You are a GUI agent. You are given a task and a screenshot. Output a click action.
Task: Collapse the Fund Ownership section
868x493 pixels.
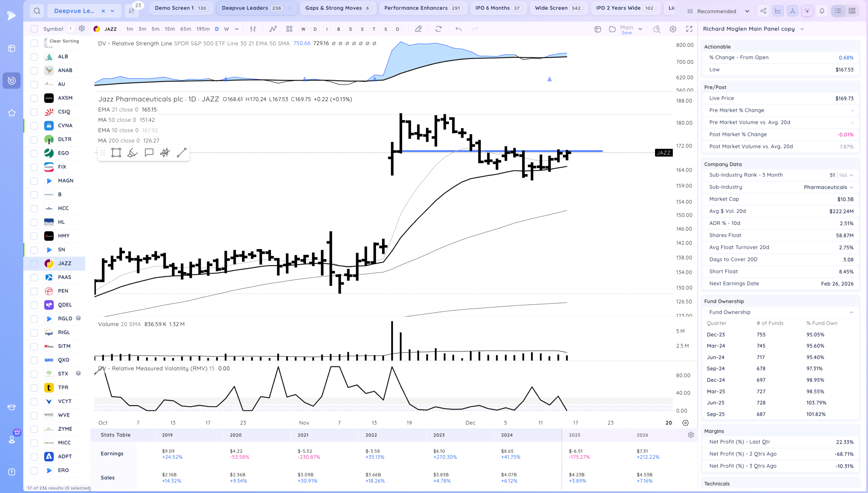(x=851, y=312)
